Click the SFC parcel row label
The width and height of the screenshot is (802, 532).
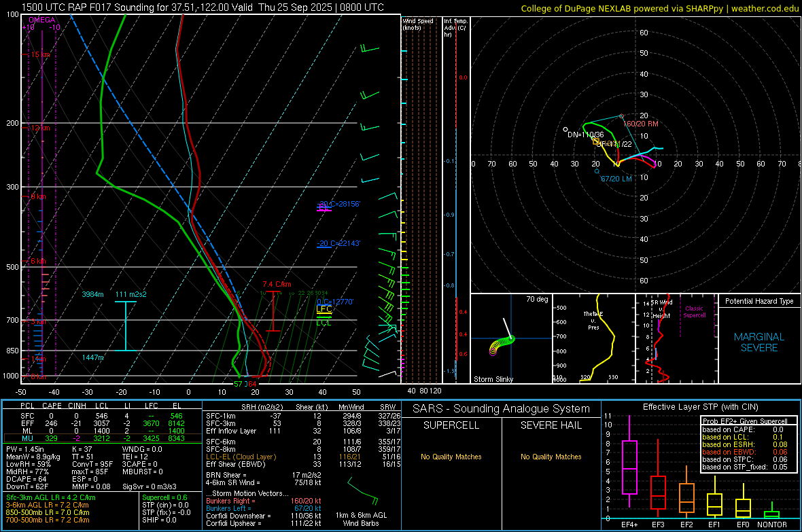click(x=27, y=416)
